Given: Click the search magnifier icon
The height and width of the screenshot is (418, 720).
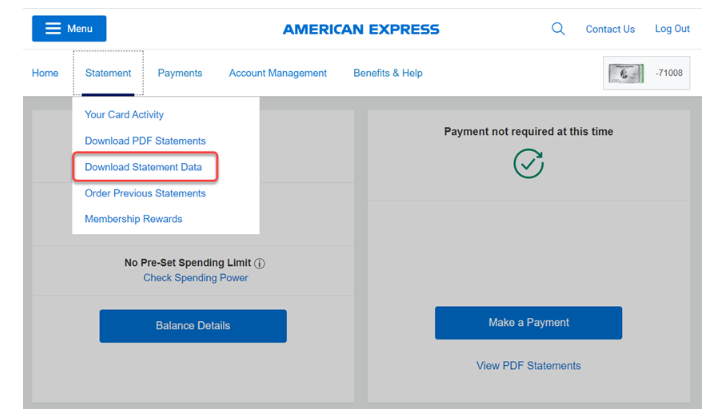Looking at the screenshot, I should (x=558, y=29).
